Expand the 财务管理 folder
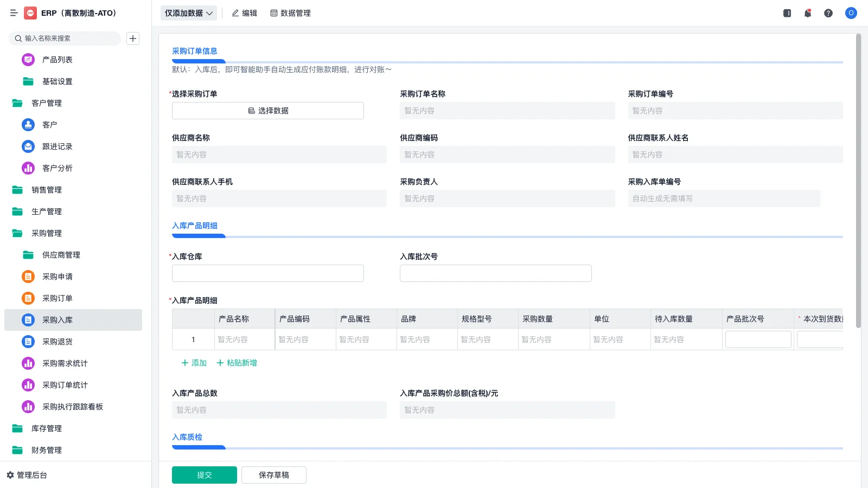The height and width of the screenshot is (488, 868). point(17,450)
